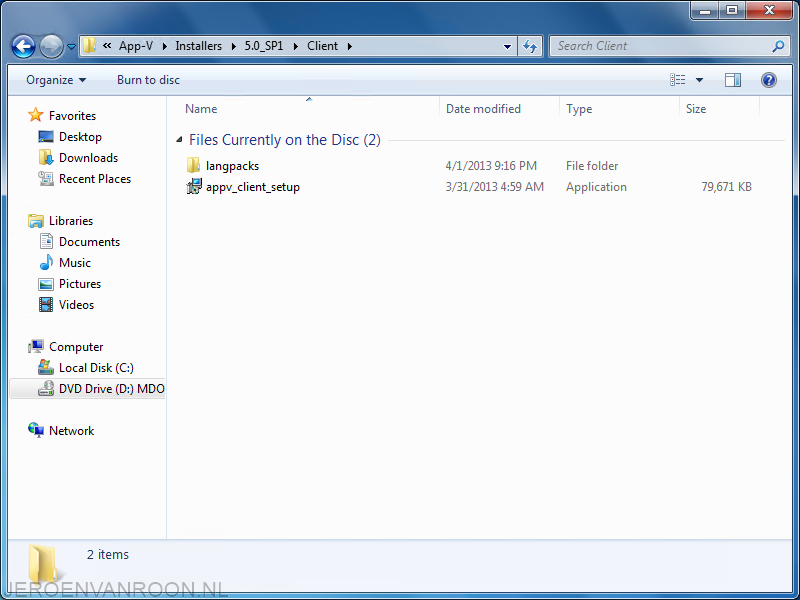Click Client in the breadcrumb path
800x600 pixels.
322,46
